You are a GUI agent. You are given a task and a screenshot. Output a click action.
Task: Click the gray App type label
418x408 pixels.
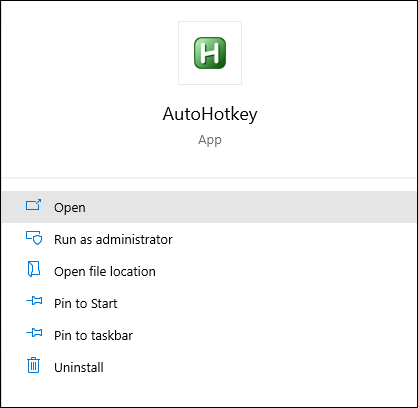[x=210, y=140]
